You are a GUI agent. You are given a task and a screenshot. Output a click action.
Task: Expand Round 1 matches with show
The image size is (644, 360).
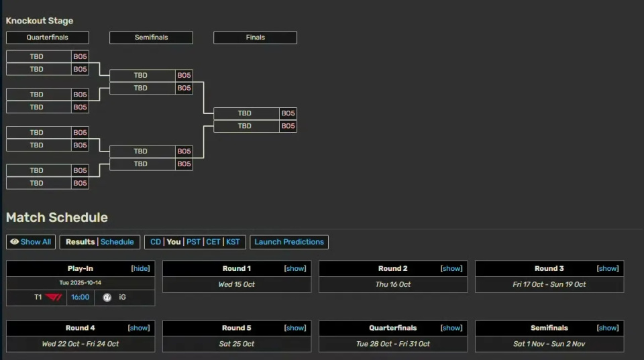point(295,268)
